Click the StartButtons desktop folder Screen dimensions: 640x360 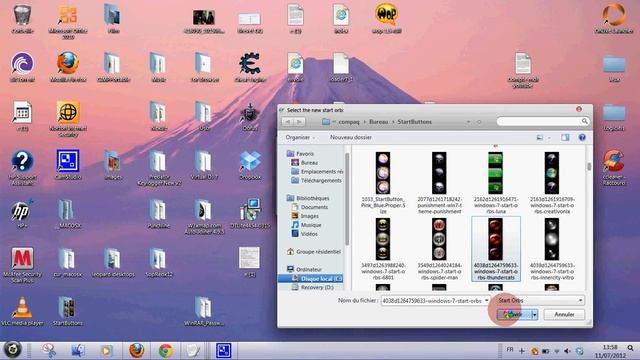coord(67,311)
